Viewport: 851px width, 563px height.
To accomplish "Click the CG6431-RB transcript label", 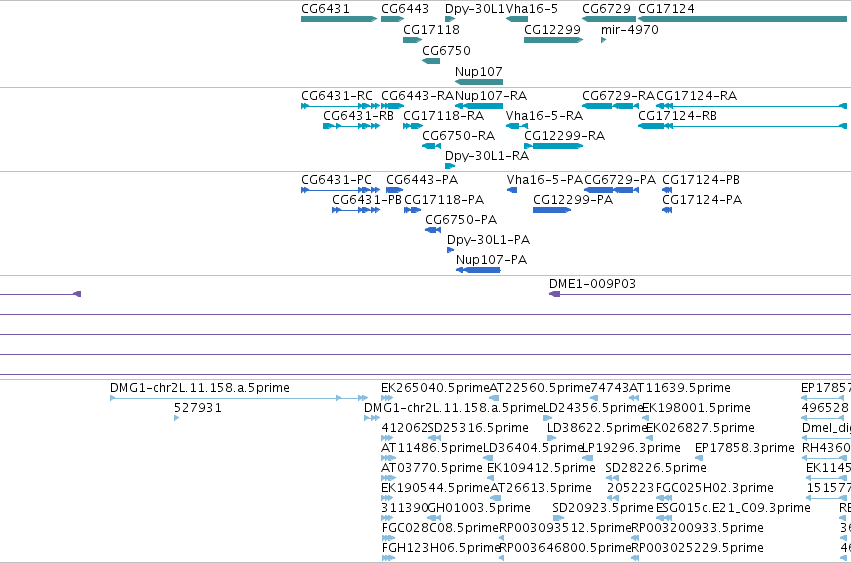I will point(358,116).
